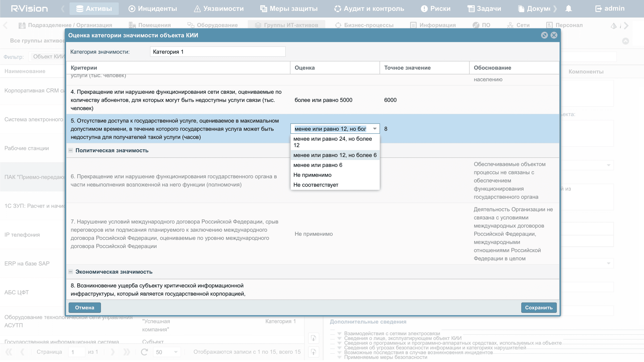Select 'Не соответствует' option
The image size is (644, 362).
335,185
